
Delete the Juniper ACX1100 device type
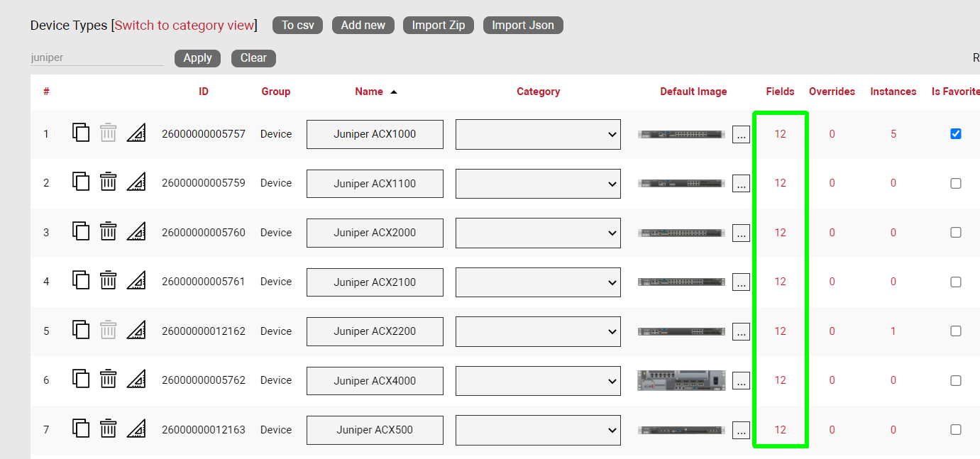108,182
